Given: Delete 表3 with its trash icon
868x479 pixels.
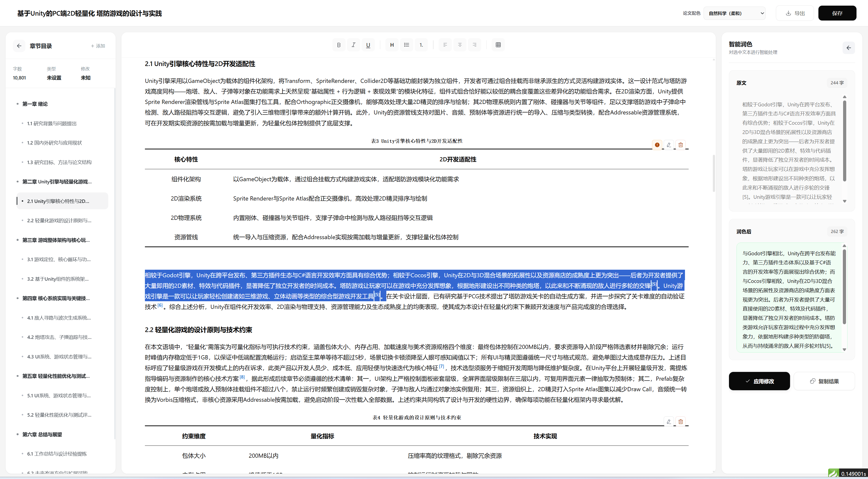Looking at the screenshot, I should tap(681, 145).
